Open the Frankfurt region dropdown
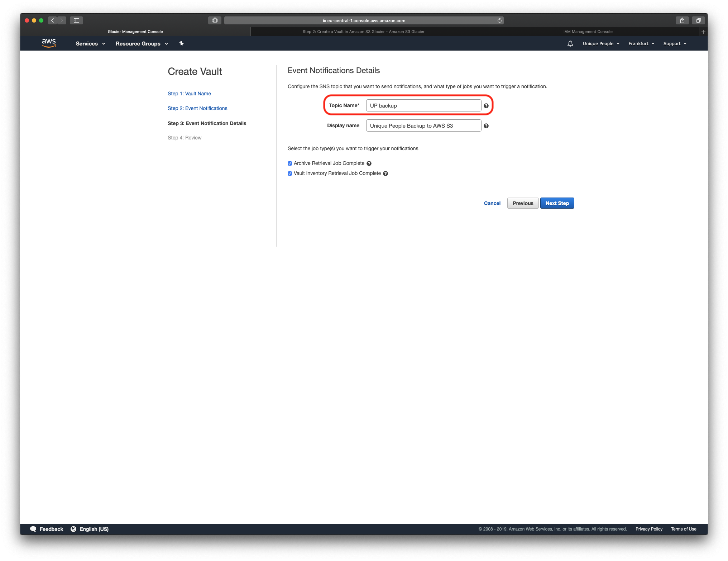Image resolution: width=728 pixels, height=561 pixels. click(x=641, y=44)
